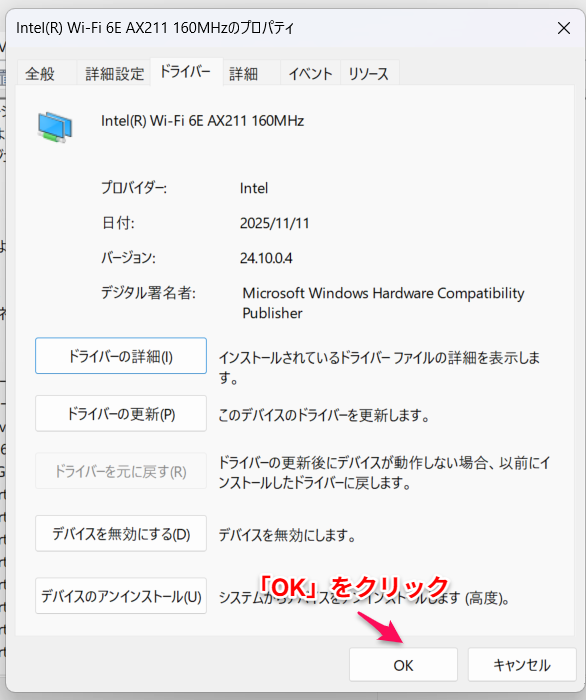Go to the 詳細 tab

(243, 74)
